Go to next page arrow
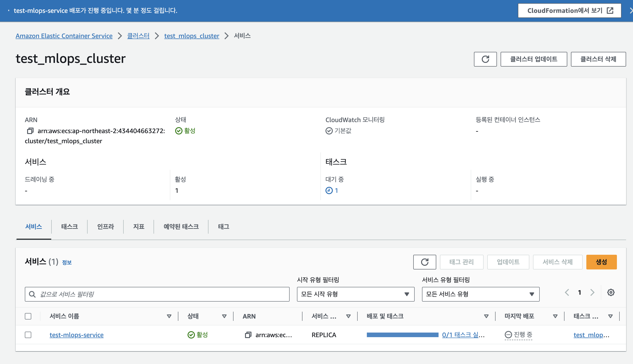The width and height of the screenshot is (633, 364). 592,292
